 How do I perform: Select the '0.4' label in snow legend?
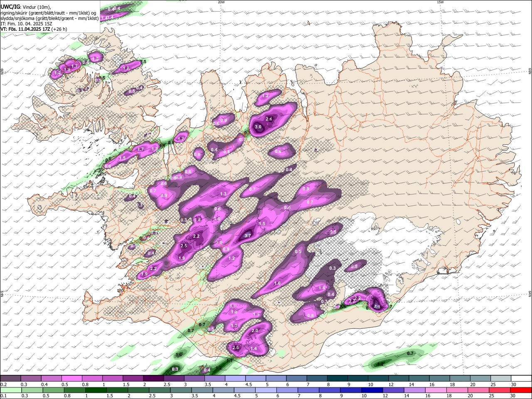[44, 384]
